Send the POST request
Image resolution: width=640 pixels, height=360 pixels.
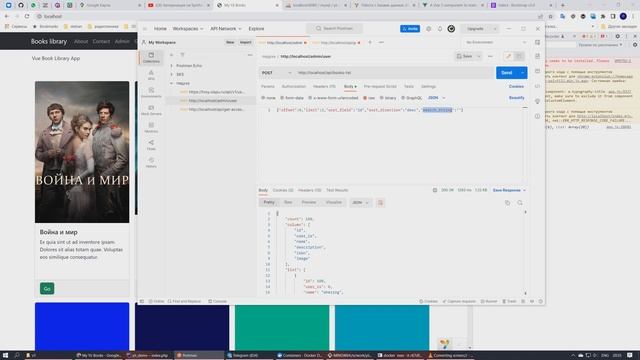(x=507, y=73)
